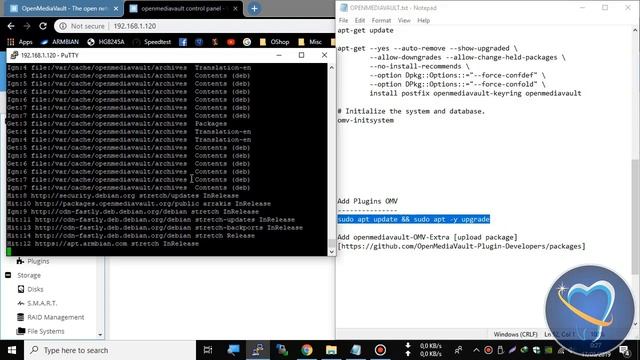This screenshot has width=640, height=360.
Task: Close the first OpenMediaVault tab
Action: [116, 8]
